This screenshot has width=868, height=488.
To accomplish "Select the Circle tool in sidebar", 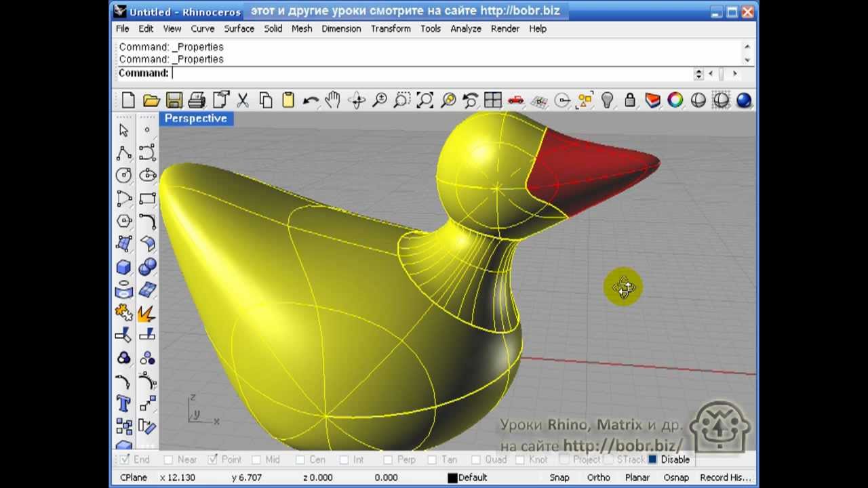I will 123,176.
